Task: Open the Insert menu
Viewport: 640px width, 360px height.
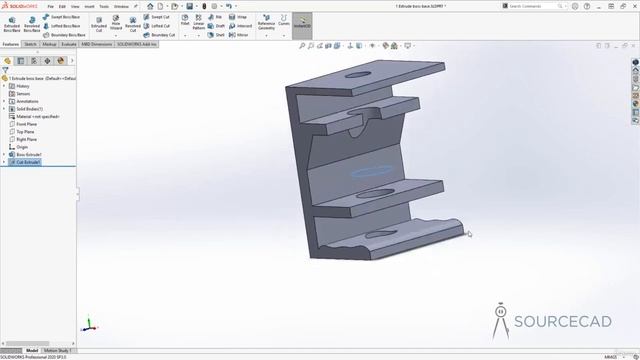Action: tap(89, 7)
